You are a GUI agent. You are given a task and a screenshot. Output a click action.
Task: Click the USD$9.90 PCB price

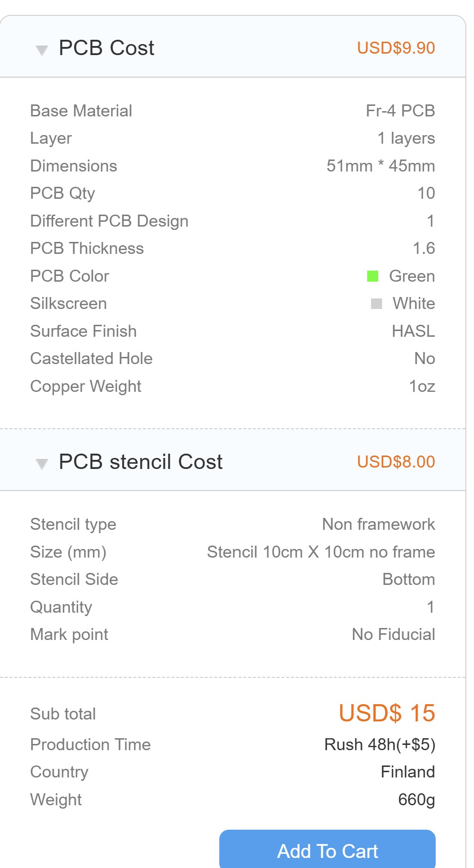[x=396, y=48]
